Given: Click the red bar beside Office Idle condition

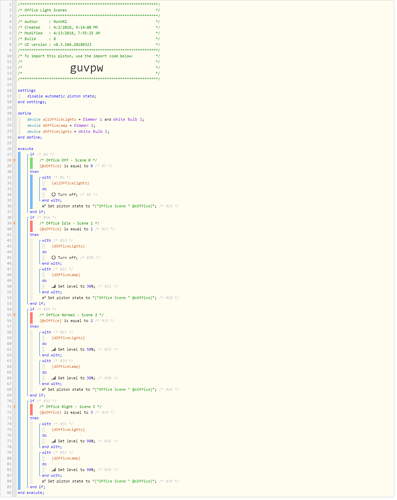Looking at the screenshot, I should pos(31,226).
